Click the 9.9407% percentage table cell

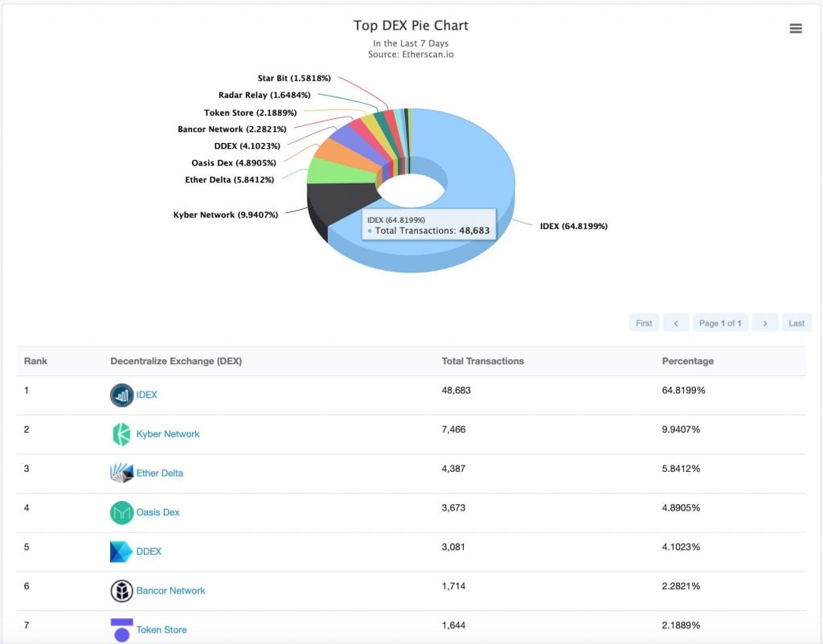681,429
